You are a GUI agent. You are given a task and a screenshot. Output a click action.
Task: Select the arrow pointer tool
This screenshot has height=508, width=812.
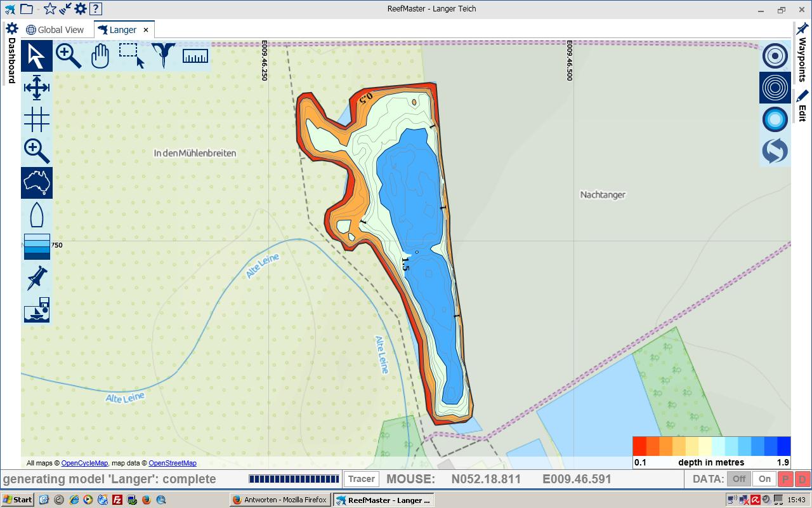[37, 56]
